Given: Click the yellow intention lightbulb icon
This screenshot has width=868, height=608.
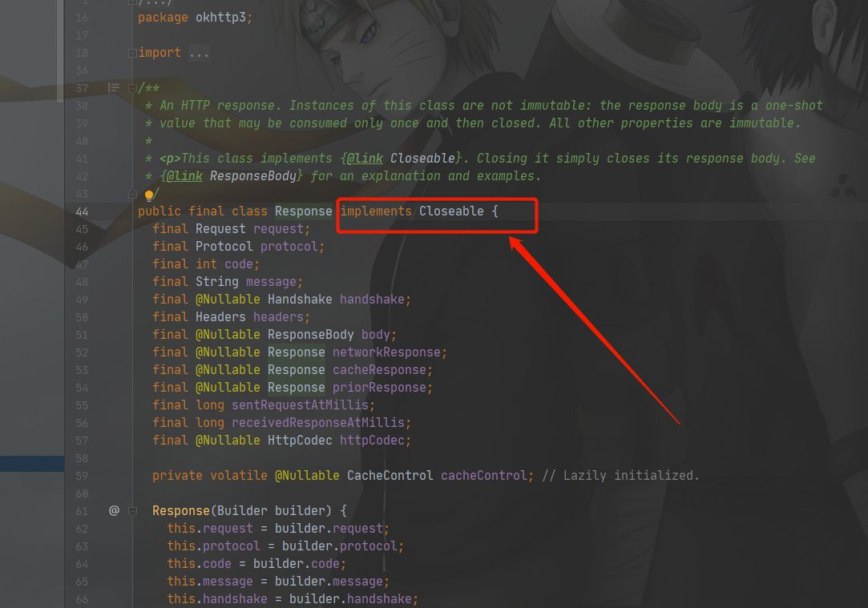Looking at the screenshot, I should (149, 195).
